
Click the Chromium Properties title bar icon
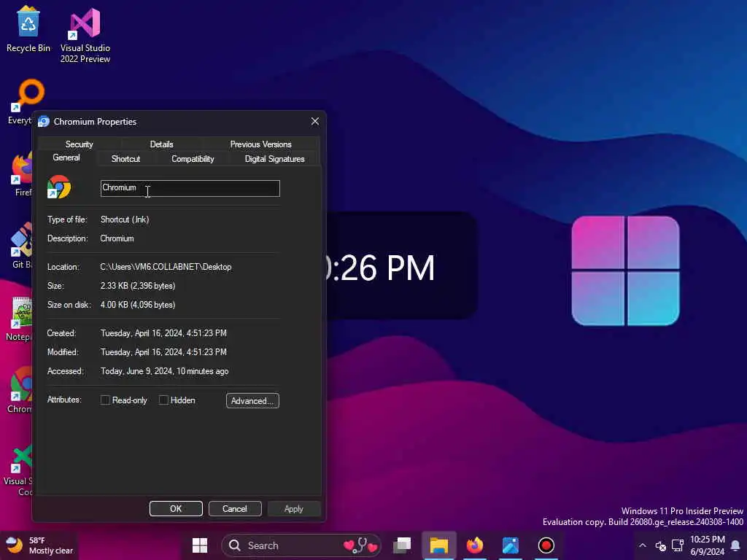pos(44,122)
